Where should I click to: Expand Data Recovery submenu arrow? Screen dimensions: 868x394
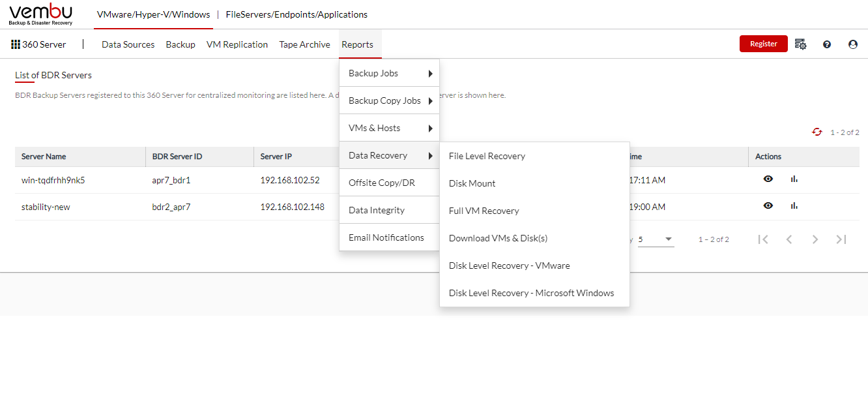[430, 156]
